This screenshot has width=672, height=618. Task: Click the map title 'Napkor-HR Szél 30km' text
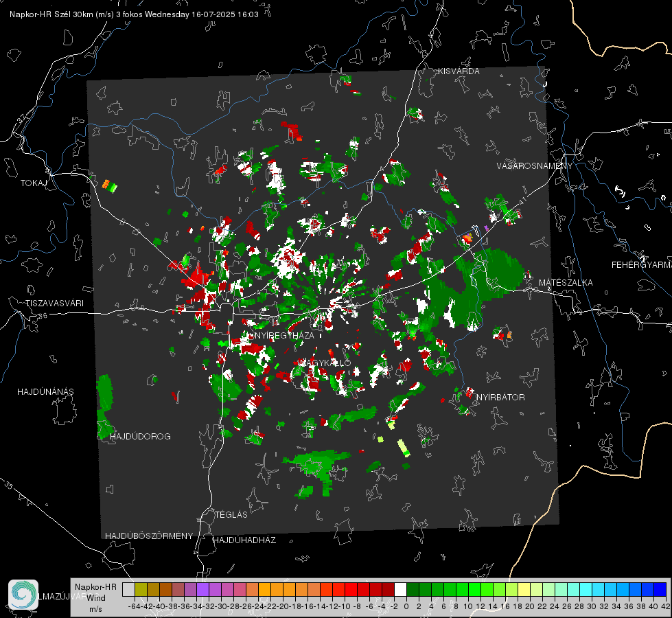53,14
